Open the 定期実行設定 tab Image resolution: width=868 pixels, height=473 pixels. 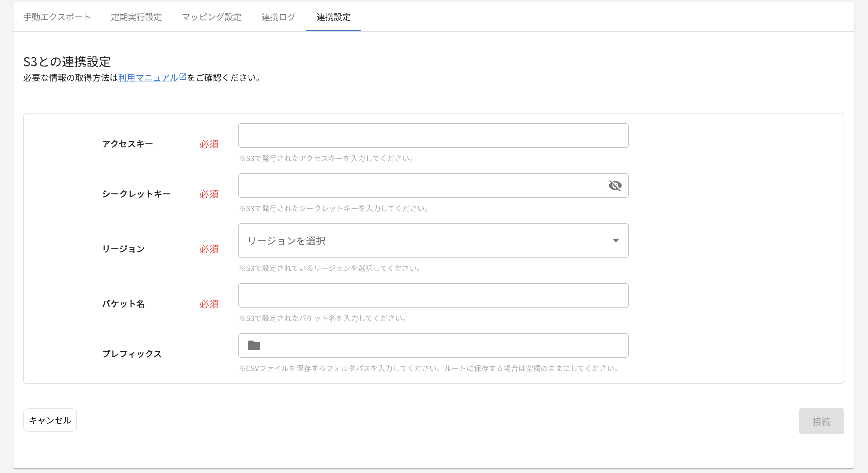(x=136, y=17)
